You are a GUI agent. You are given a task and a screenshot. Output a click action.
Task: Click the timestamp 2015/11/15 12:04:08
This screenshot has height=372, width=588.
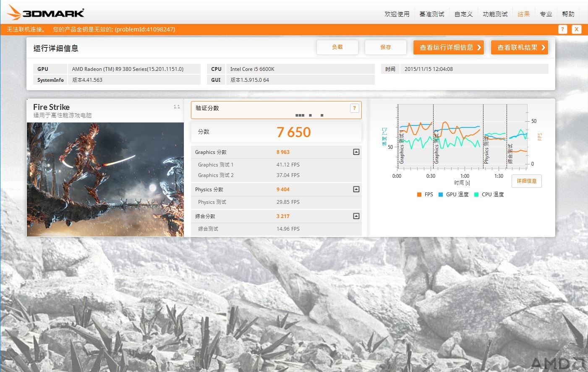(x=429, y=69)
